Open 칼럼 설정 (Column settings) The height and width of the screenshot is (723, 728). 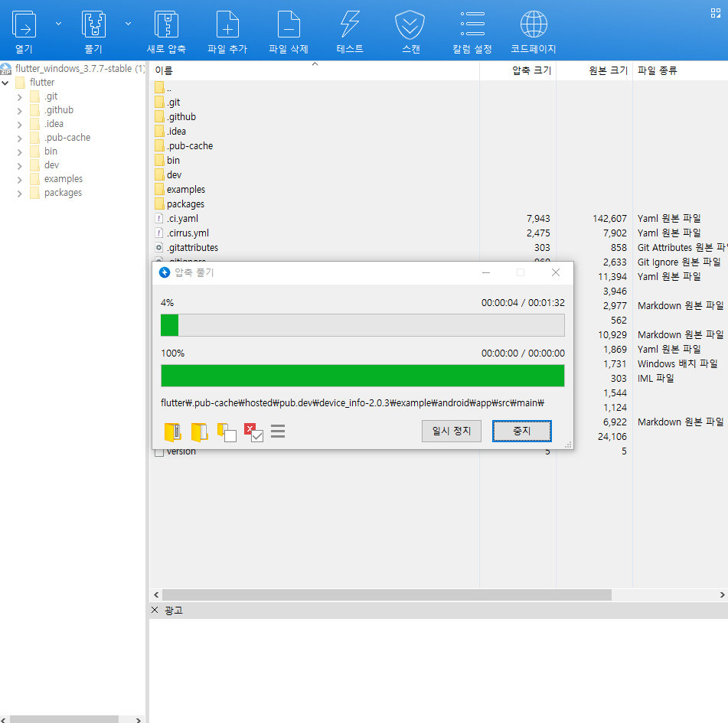coord(472,24)
